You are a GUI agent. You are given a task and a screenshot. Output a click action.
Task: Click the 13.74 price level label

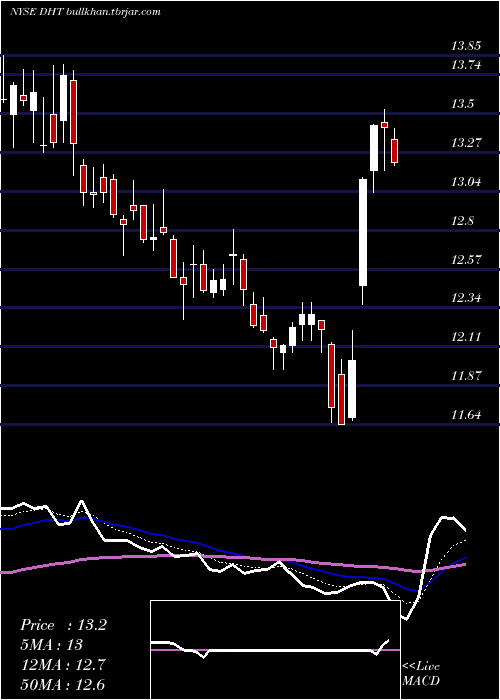pos(465,65)
